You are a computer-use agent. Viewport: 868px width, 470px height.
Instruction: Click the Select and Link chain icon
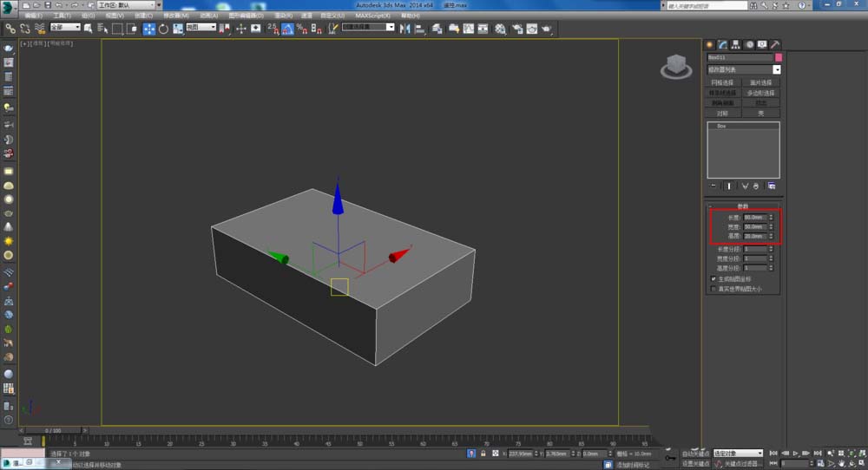pos(10,29)
